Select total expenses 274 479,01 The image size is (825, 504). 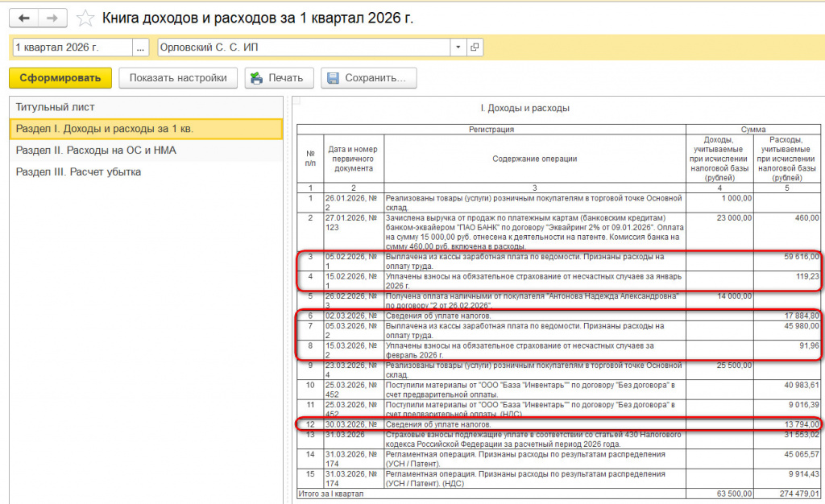pos(787,494)
